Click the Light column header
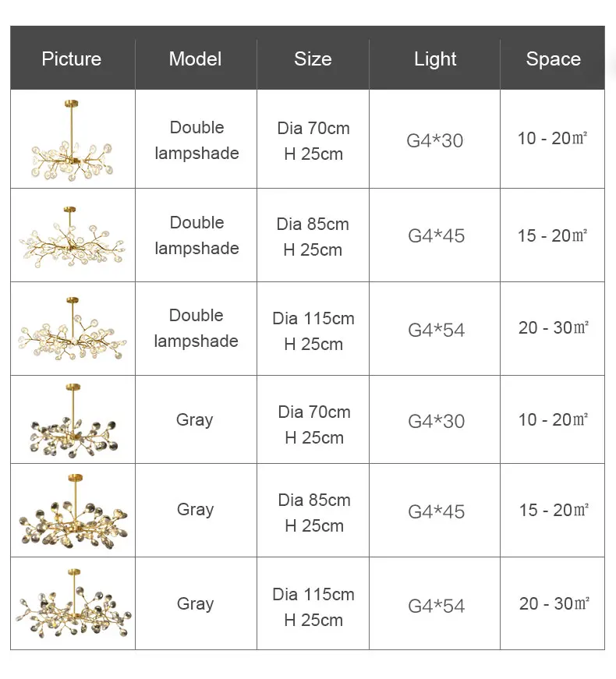This screenshot has height=679, width=616. [x=435, y=59]
